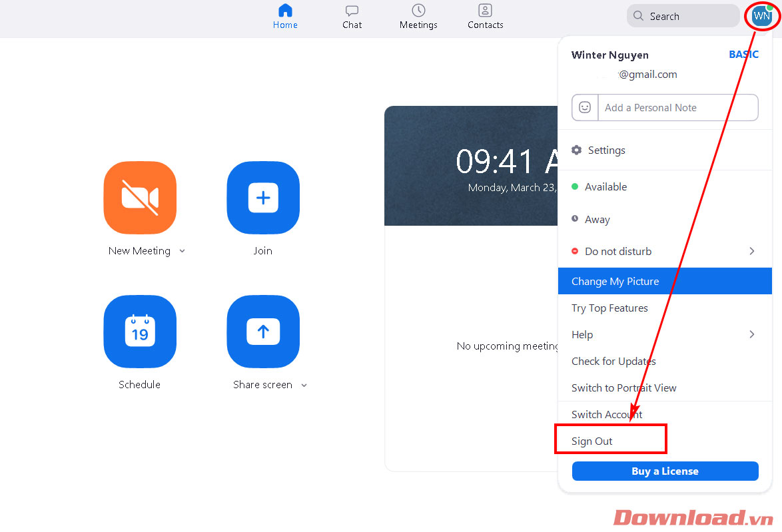Go to the Contacts tab
The image size is (782, 532).
coord(486,17)
